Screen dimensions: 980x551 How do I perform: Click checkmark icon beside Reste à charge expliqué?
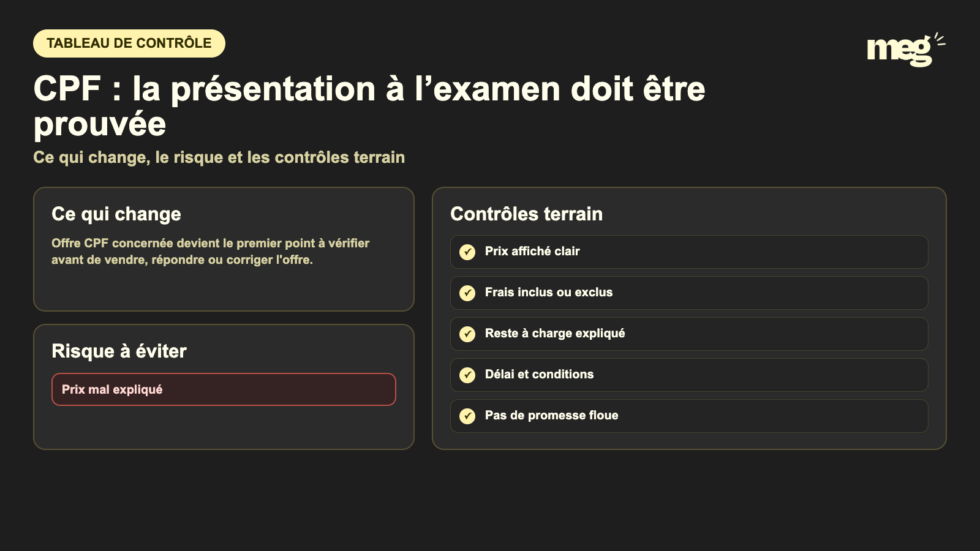[x=467, y=334]
